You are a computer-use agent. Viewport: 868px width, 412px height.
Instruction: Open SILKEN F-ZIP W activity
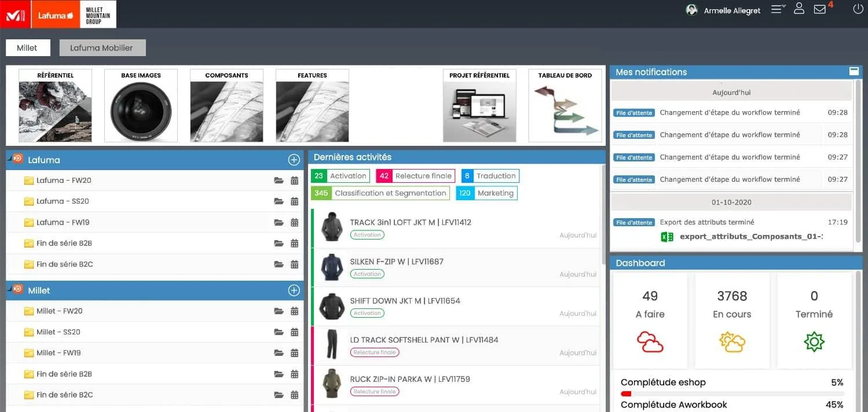click(456, 268)
